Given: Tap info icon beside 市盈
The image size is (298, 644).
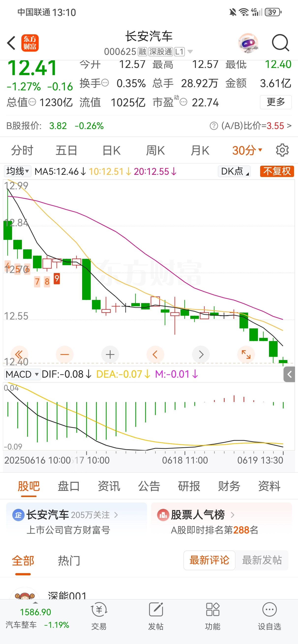Looking at the screenshot, I should click(x=183, y=102).
